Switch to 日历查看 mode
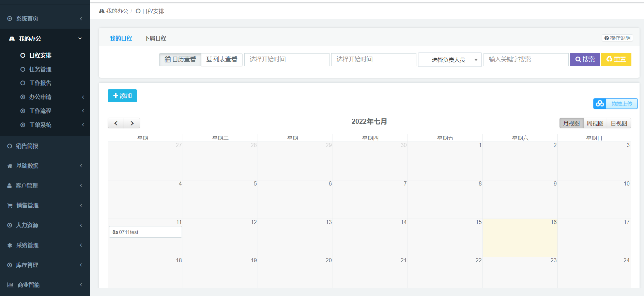Viewport: 644px width, 296px height. pyautogui.click(x=180, y=59)
